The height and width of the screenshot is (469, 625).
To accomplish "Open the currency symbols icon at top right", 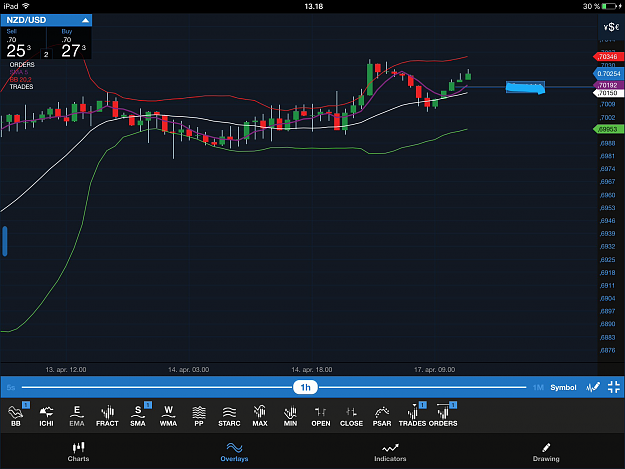I will click(x=611, y=27).
